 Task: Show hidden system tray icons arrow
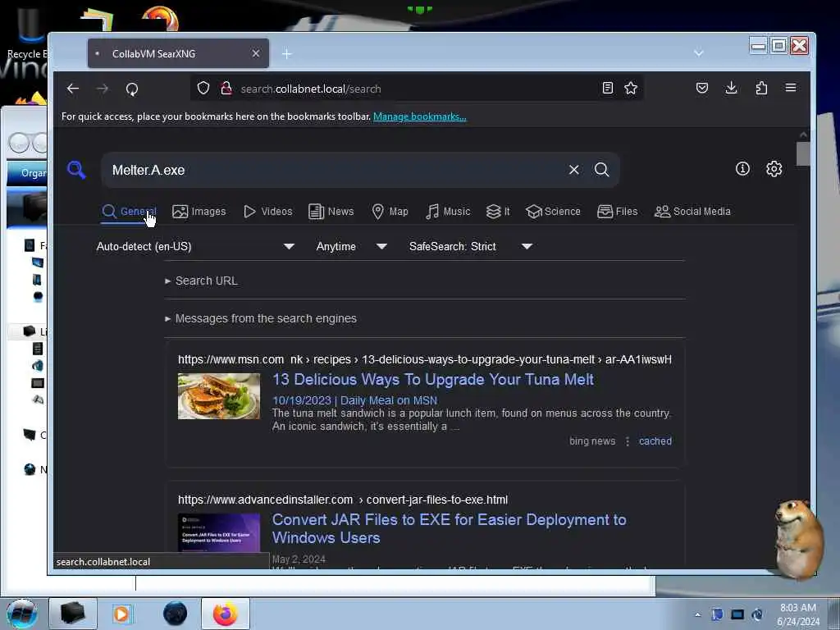[697, 614]
